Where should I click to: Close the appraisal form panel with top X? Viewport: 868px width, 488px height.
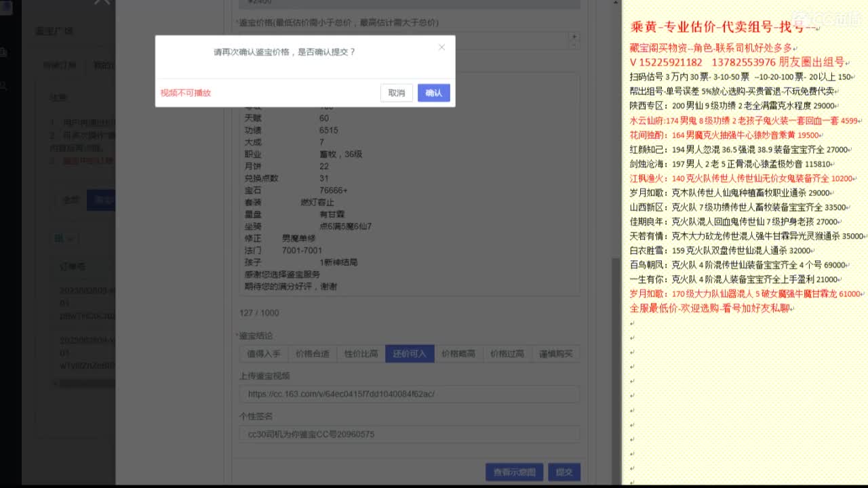[102, 2]
